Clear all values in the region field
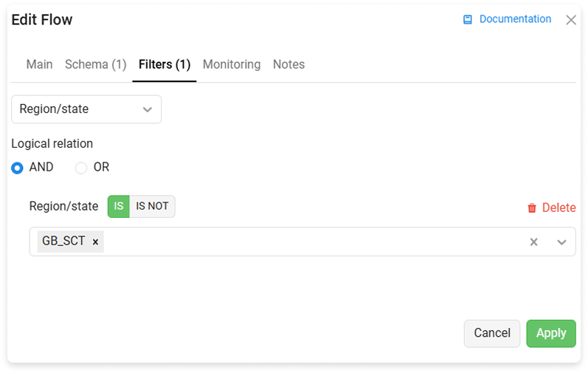 [533, 242]
